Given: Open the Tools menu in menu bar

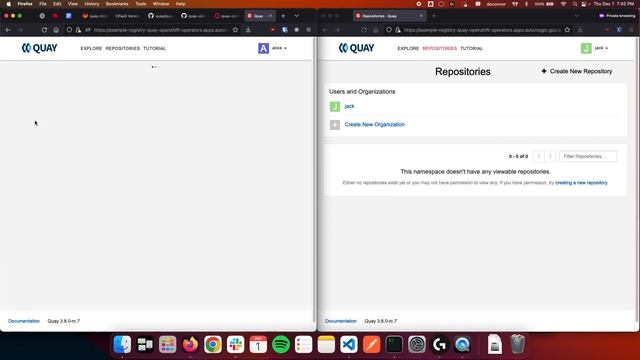Looking at the screenshot, I should pyautogui.click(x=141, y=4).
